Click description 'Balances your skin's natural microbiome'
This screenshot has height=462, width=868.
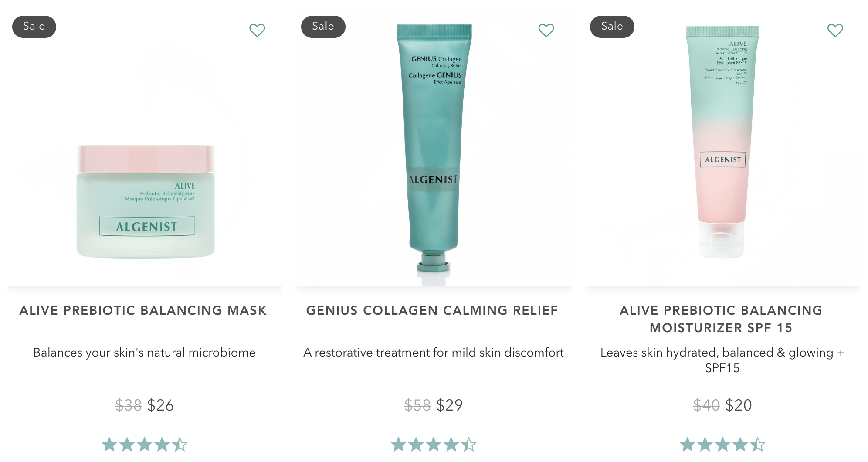point(144,353)
